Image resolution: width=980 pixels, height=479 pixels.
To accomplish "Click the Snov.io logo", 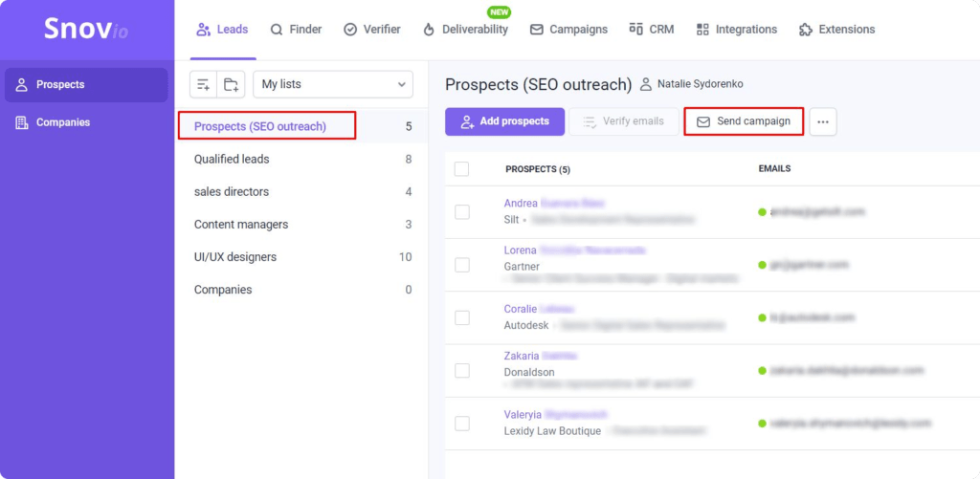I will click(85, 29).
